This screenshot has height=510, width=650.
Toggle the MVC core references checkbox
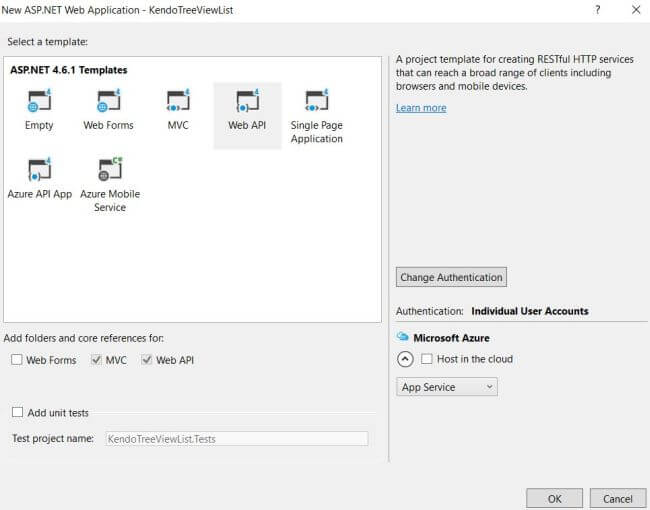tap(96, 359)
